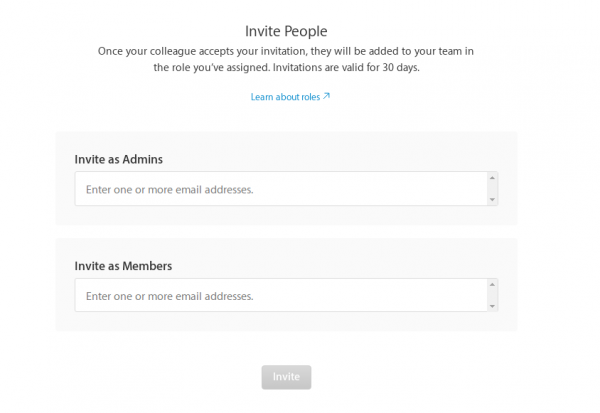The width and height of the screenshot is (600, 413).
Task: Focus the Invite as Admins email box
Action: 280,189
